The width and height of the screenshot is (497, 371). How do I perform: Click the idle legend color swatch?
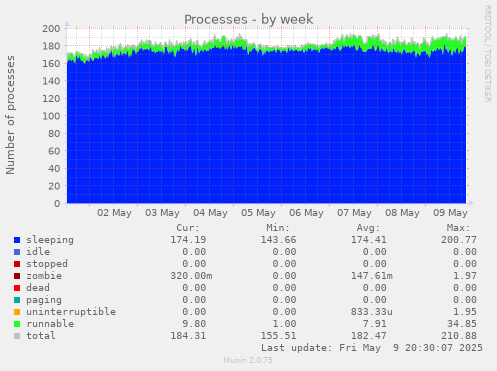tap(17, 252)
